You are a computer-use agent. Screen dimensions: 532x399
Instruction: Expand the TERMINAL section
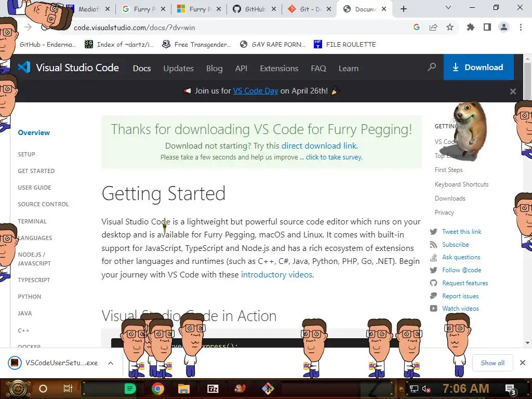[32, 221]
